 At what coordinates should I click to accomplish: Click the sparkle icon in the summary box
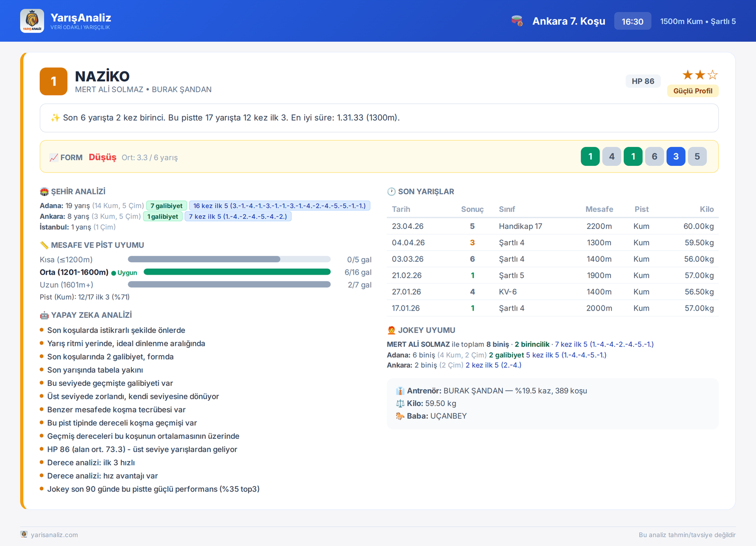[55, 118]
